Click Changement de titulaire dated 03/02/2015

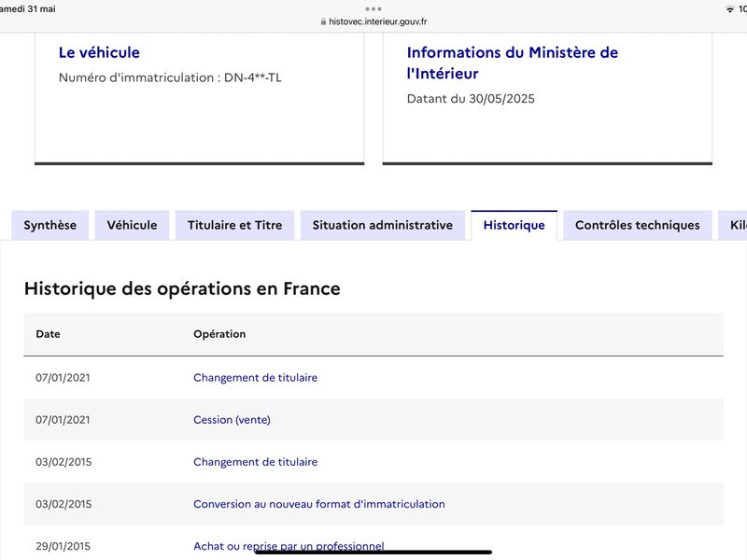255,462
